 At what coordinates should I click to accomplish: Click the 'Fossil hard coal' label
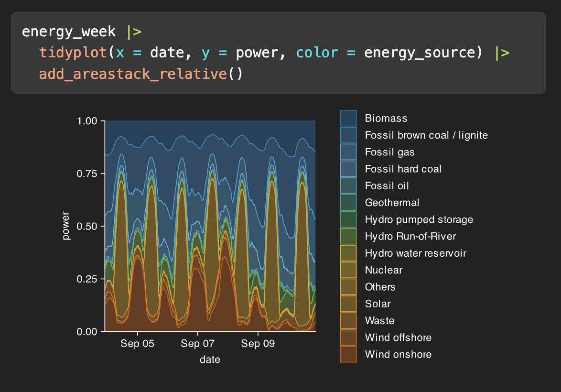pos(403,169)
